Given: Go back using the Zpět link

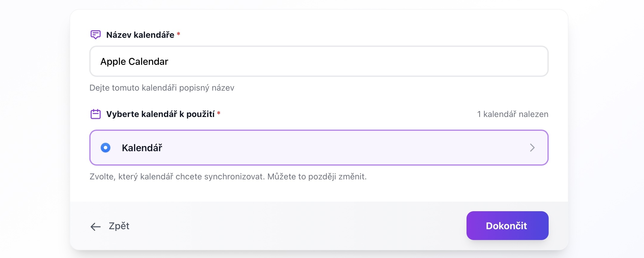Looking at the screenshot, I should tap(119, 226).
